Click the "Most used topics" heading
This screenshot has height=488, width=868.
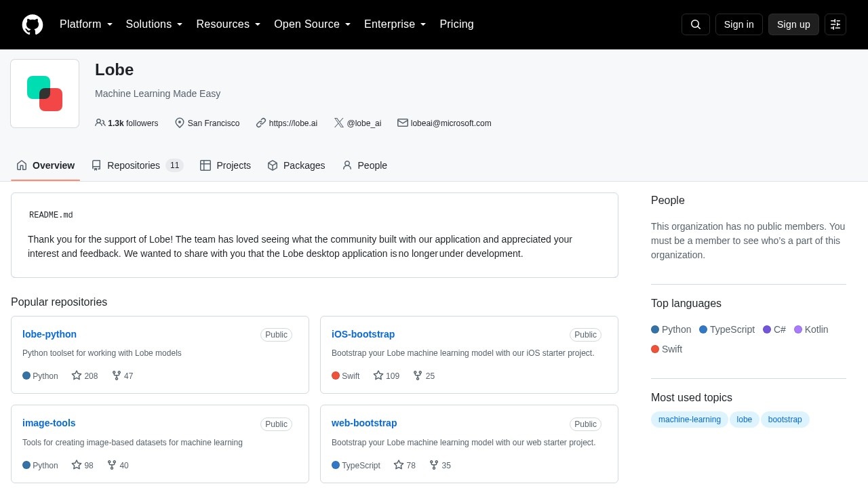point(692,398)
